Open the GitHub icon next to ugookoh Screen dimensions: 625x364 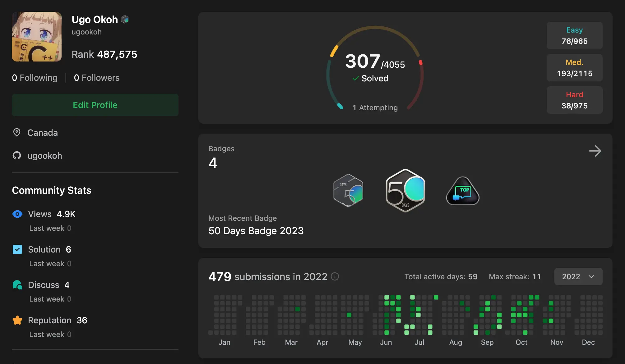[x=17, y=155]
